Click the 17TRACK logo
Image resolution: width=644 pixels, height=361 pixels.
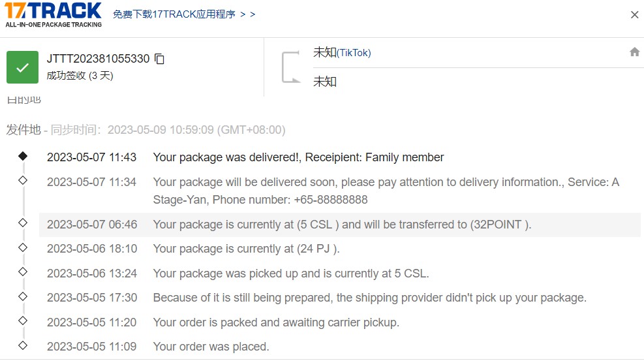(54, 14)
